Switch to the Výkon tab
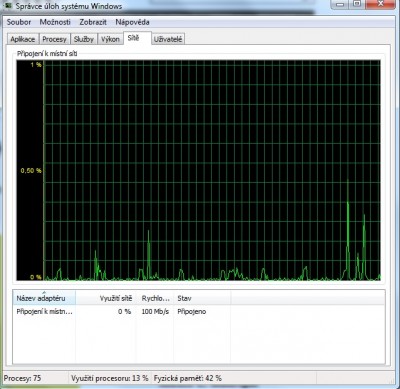Image resolution: width=400 pixels, height=389 pixels. pyautogui.click(x=110, y=39)
